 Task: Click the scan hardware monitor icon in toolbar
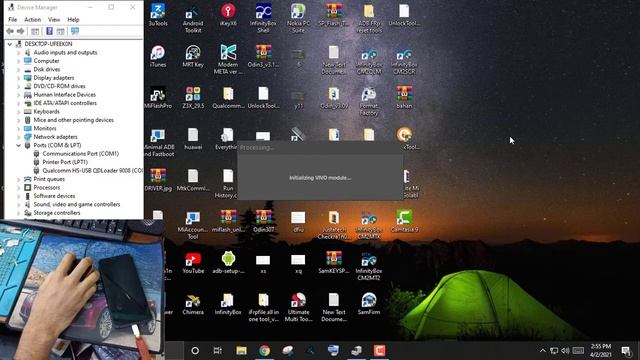pos(75,31)
